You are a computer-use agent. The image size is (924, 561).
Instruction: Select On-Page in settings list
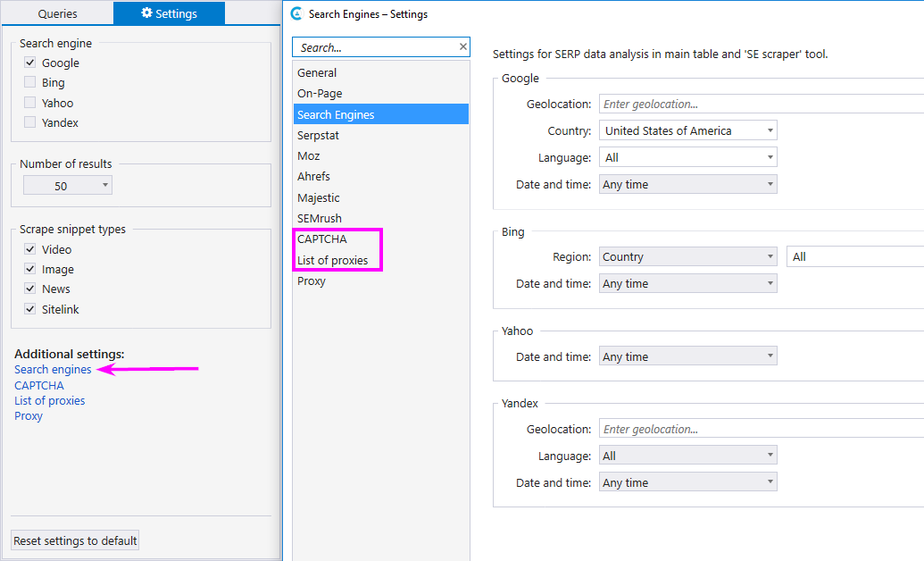pyautogui.click(x=381, y=93)
